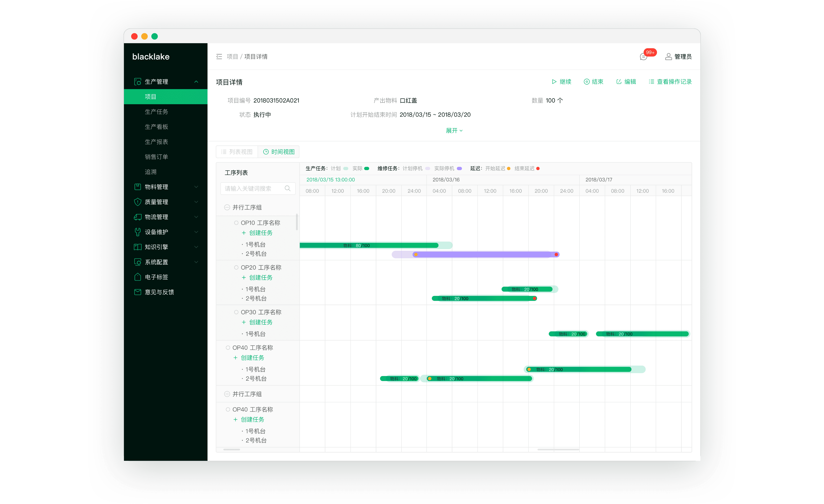Click the 设备维护 wrench icon

point(137,232)
